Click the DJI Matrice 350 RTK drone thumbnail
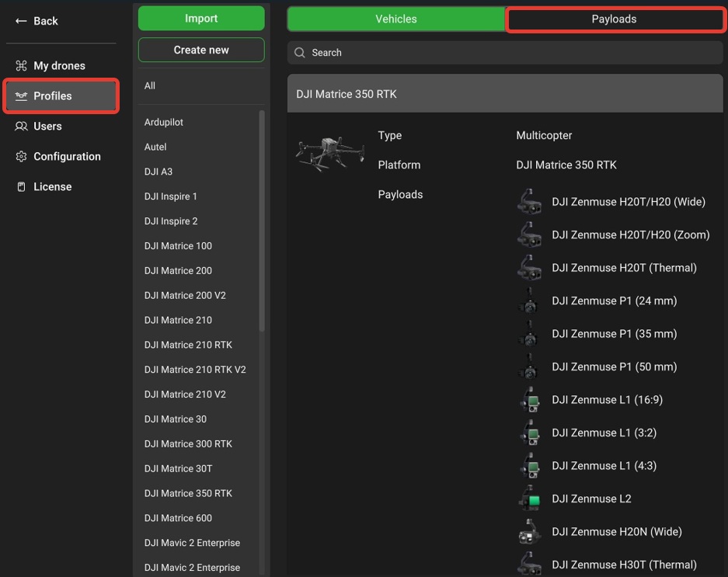This screenshot has width=728, height=577. [x=330, y=153]
